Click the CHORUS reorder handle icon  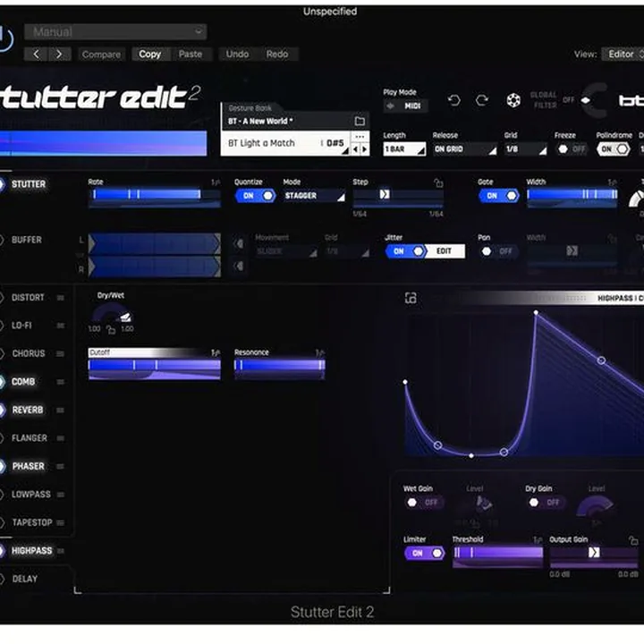[x=61, y=353]
